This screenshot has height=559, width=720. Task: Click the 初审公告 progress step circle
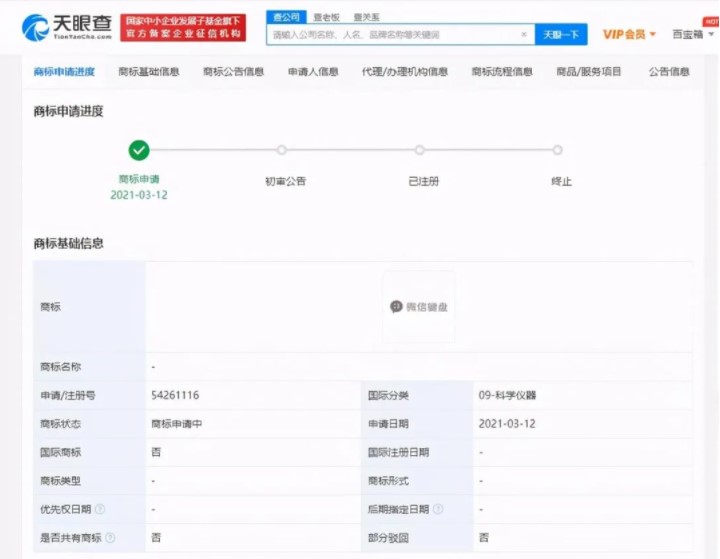(282, 150)
